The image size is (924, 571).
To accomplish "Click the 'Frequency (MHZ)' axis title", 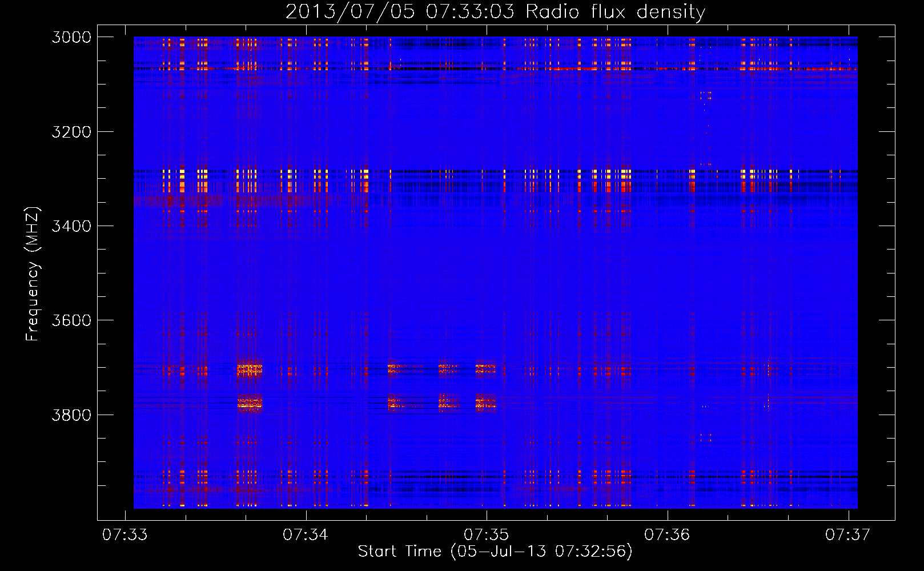I will [33, 274].
